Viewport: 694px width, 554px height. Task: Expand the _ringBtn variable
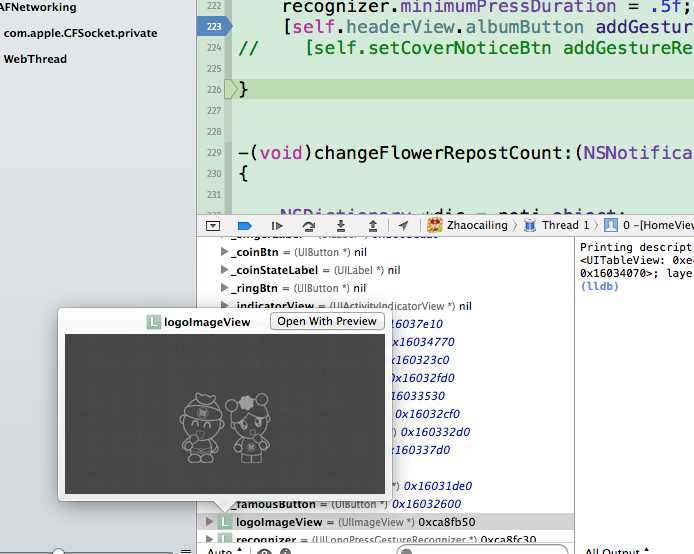(x=224, y=288)
